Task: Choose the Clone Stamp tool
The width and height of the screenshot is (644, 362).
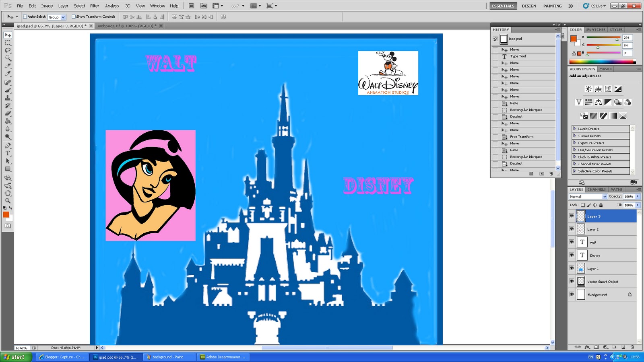Action: tap(8, 98)
